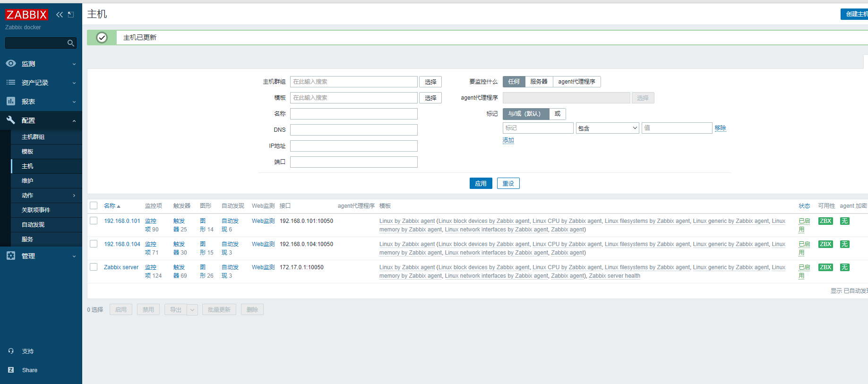Image resolution: width=868 pixels, height=384 pixels.
Task: Click the list icon beside 资产记录
Action: (x=11, y=82)
